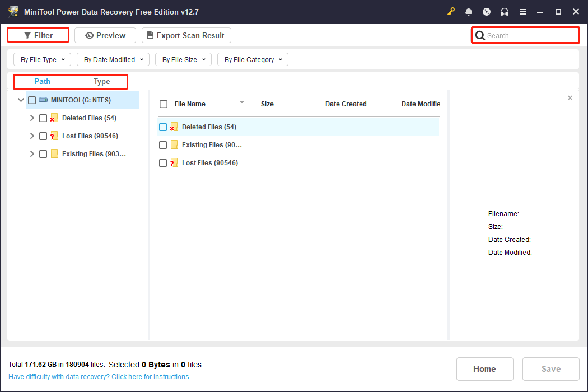Click the MiniTool logo in the title bar
The width and height of the screenshot is (588, 392).
pos(13,11)
